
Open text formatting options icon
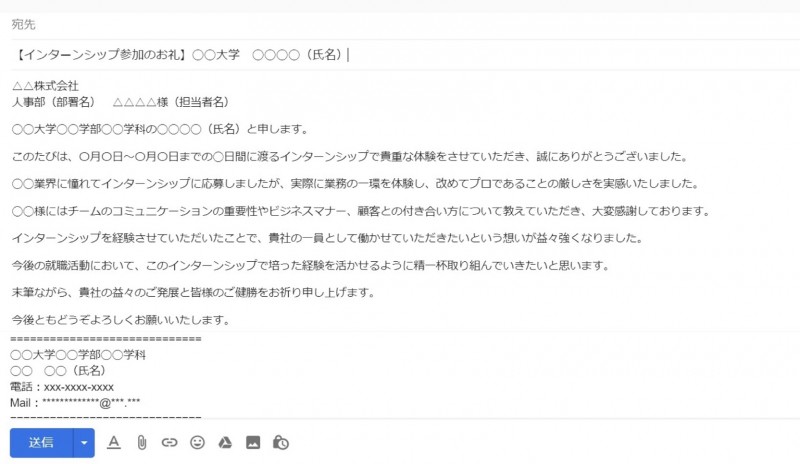114,443
